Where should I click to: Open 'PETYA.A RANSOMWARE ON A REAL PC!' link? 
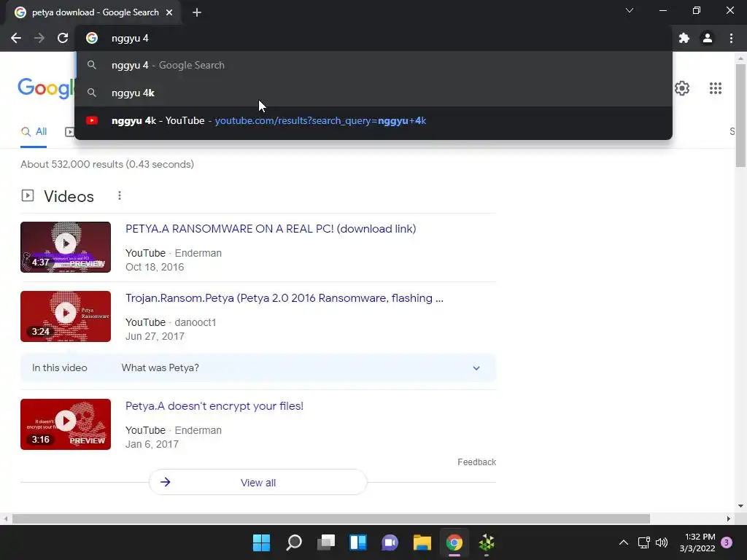(x=271, y=228)
